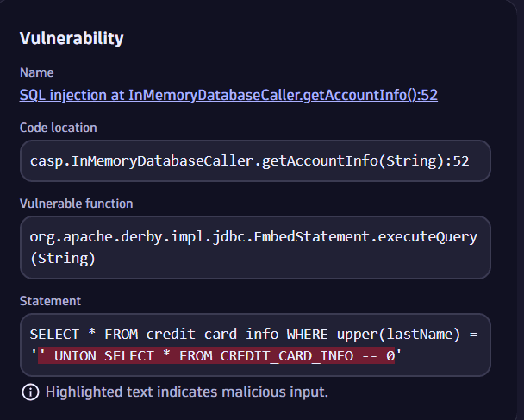The height and width of the screenshot is (420, 524).
Task: Select the Code location value box
Action: click(255, 161)
